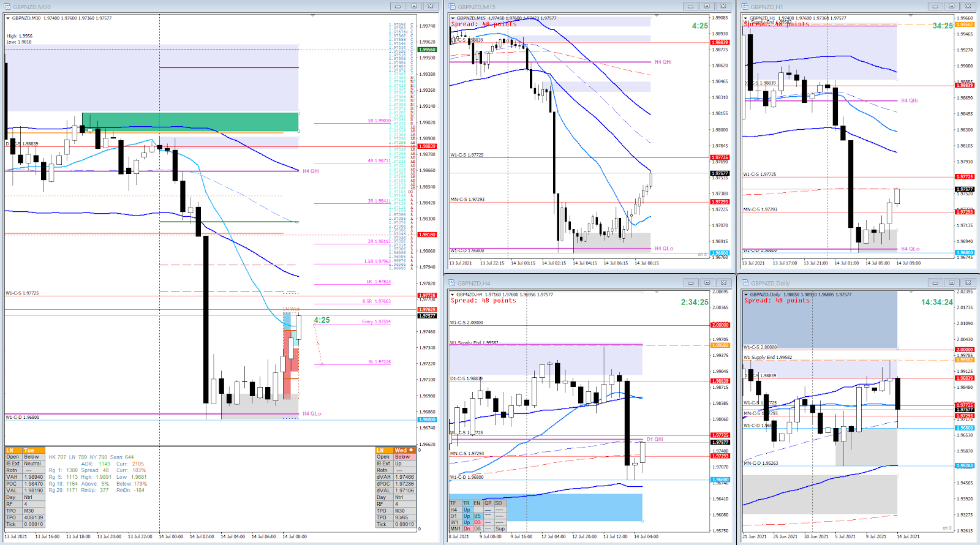Close the GBPNZD,M15 chart window
The image size is (980, 545).
tap(723, 6)
